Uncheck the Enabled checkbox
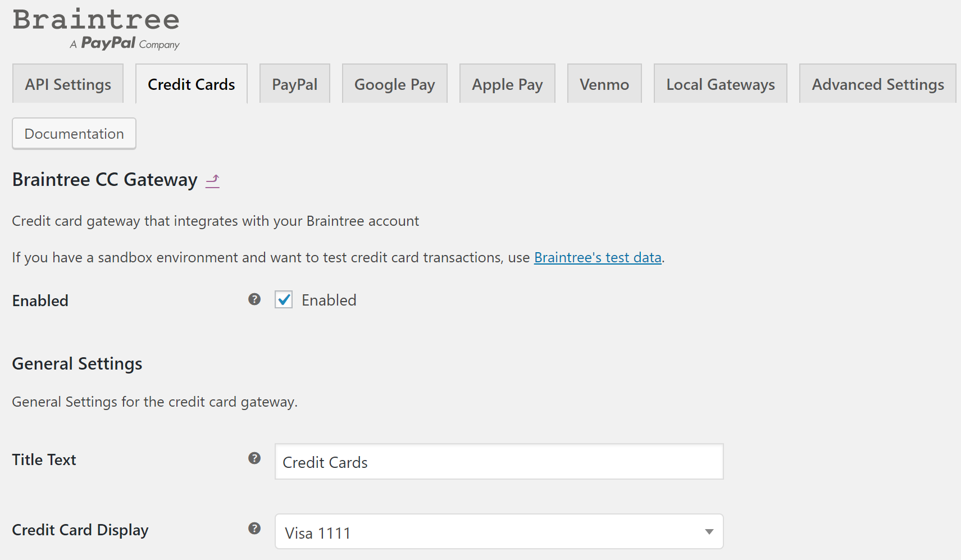 [284, 300]
